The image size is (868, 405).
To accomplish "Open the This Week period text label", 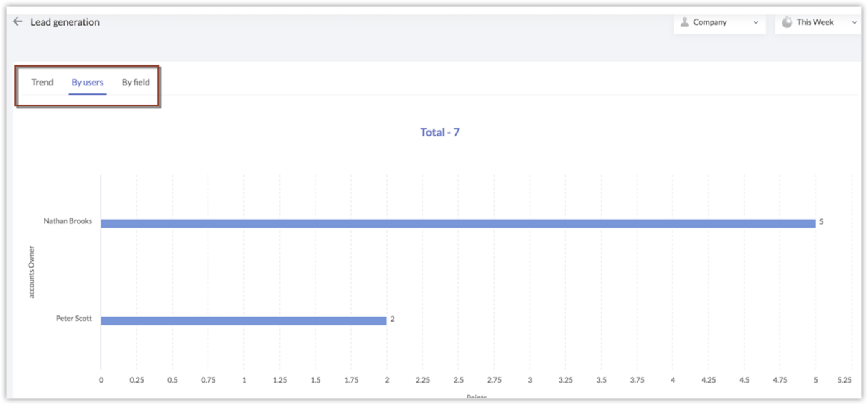I will tap(815, 22).
